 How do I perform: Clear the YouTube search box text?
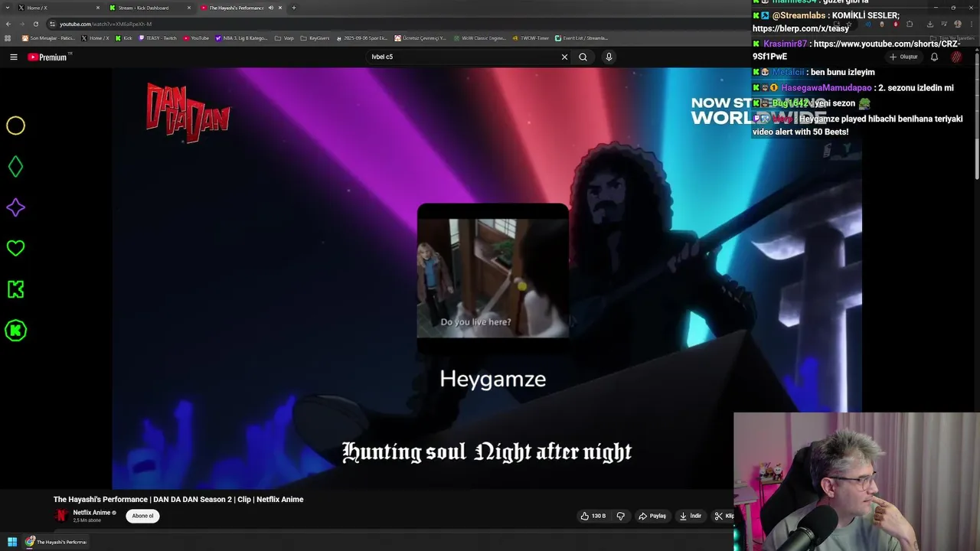pyautogui.click(x=564, y=57)
